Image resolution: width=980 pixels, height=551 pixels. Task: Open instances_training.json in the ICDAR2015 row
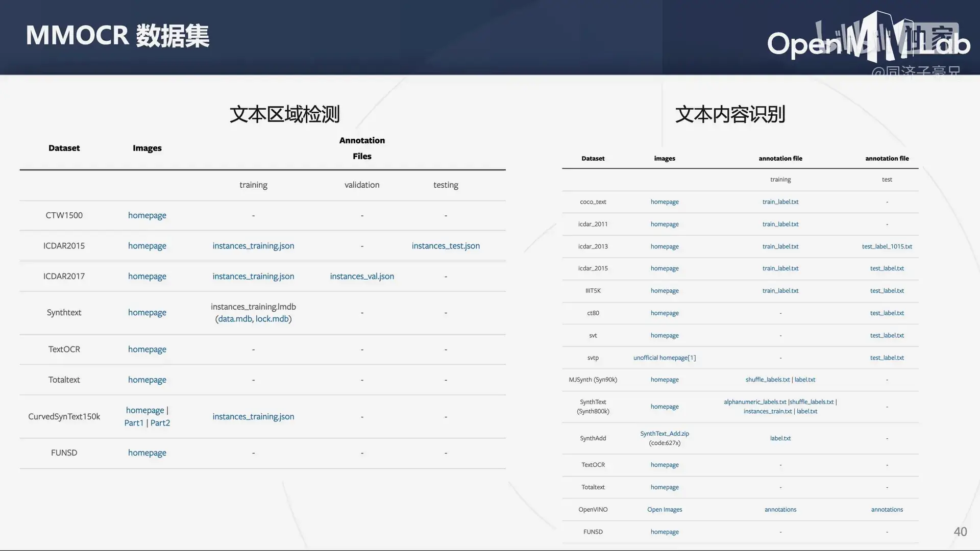tap(253, 246)
